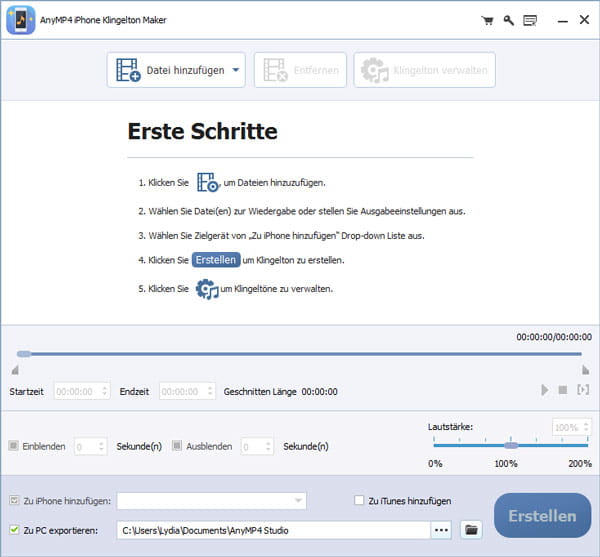Enable the Ausblenden checkbox
600x557 pixels.
pos(177,445)
